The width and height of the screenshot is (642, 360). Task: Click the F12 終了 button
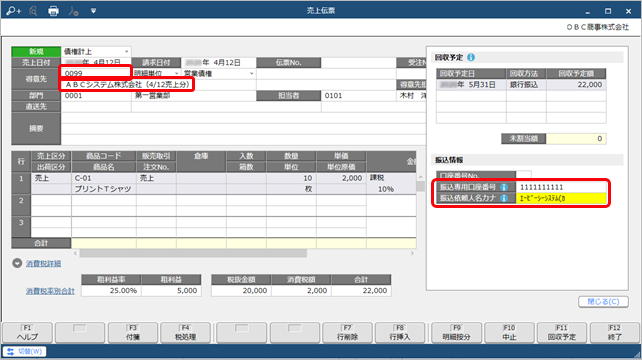click(x=615, y=333)
